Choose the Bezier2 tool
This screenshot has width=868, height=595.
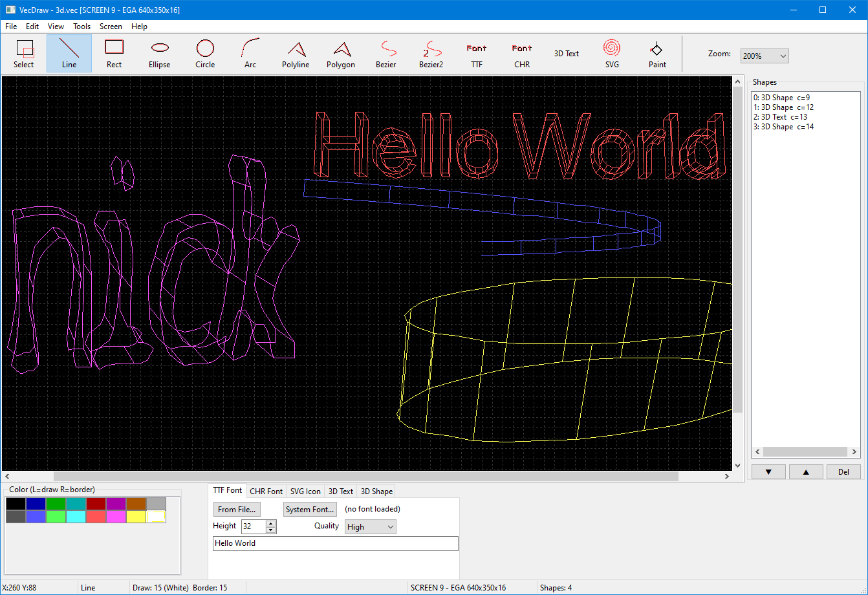pyautogui.click(x=431, y=53)
